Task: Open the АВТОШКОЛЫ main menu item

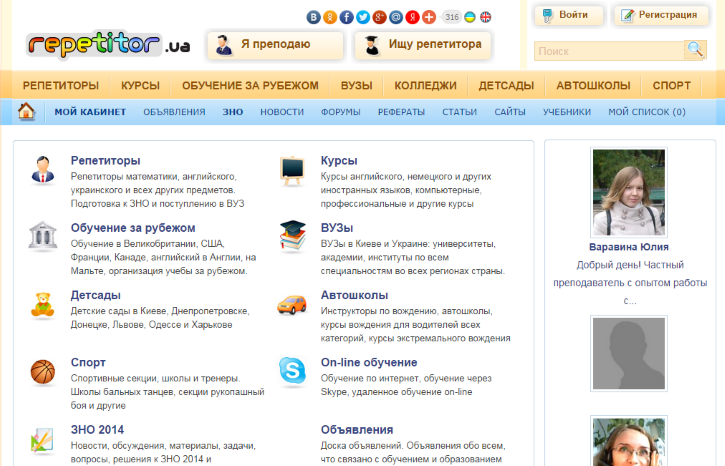Action: click(593, 86)
